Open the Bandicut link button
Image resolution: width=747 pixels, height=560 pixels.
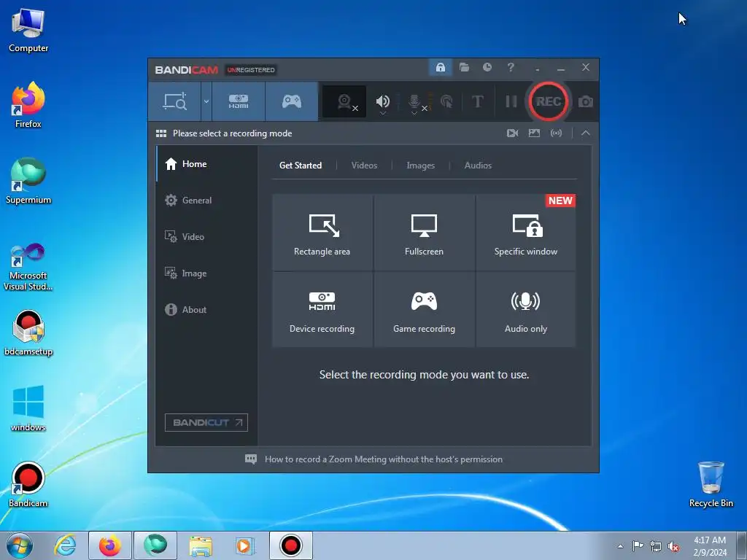click(206, 422)
